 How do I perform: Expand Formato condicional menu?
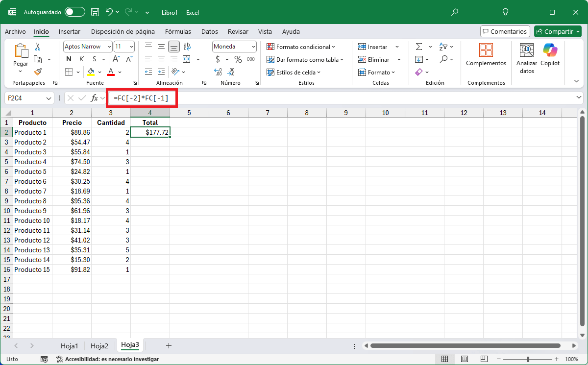301,47
